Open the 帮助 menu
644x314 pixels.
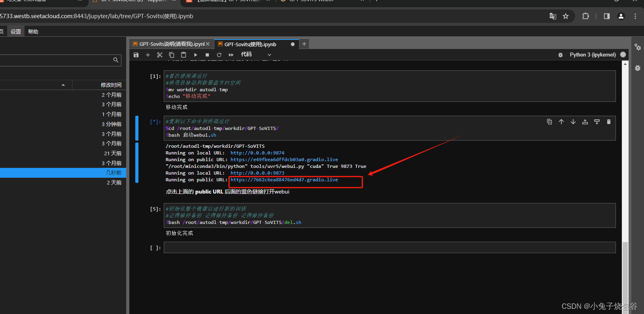click(33, 32)
